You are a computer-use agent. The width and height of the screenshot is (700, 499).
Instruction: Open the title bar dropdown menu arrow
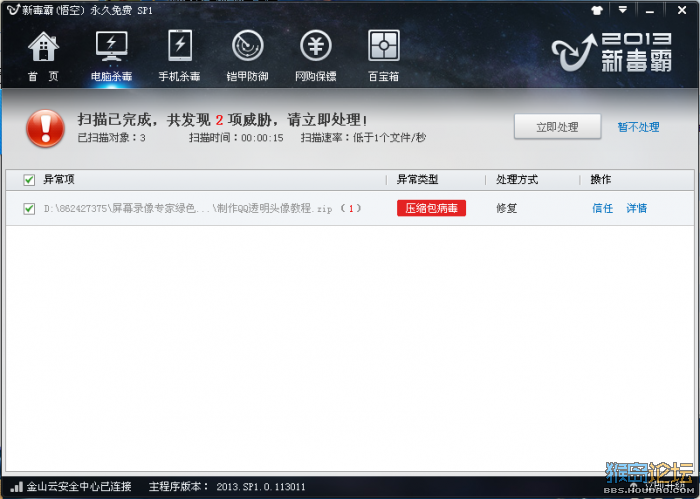622,10
